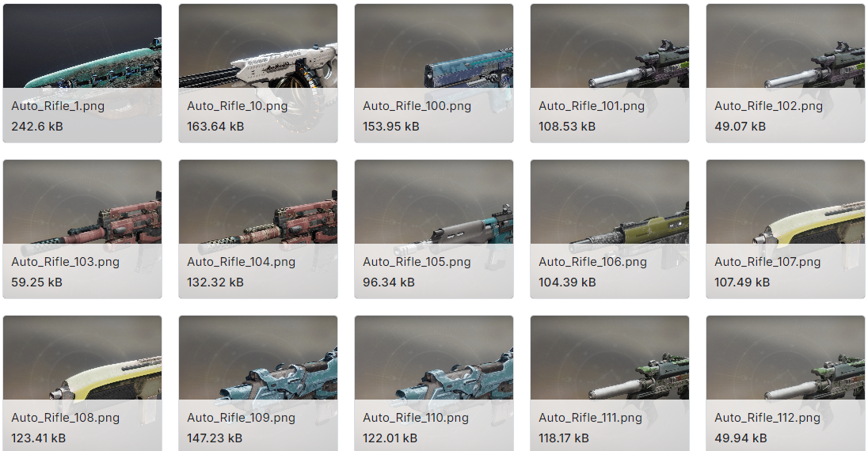Open the olive Auto_Rifle_106.png thumbnail
Screen dimensions: 868x451
point(610,229)
